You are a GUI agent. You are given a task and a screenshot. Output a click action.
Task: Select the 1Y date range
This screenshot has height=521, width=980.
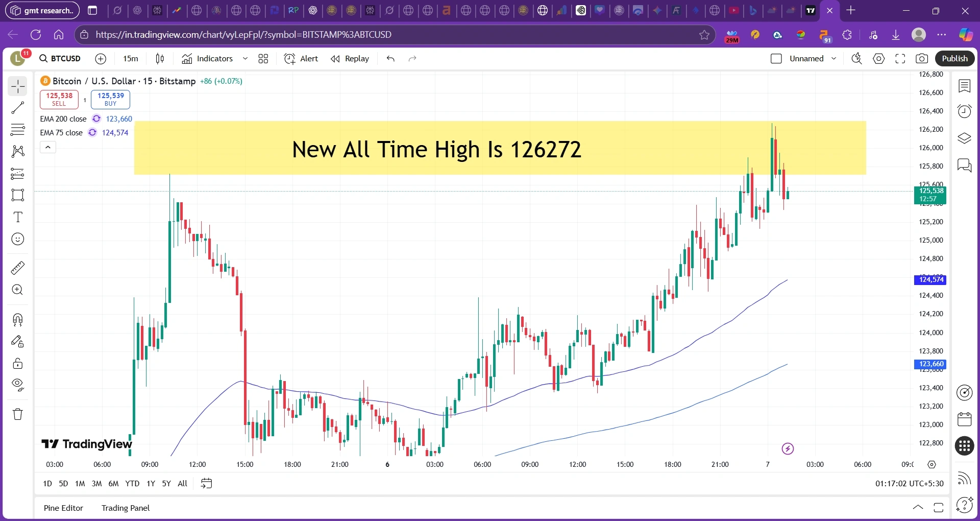[151, 483]
